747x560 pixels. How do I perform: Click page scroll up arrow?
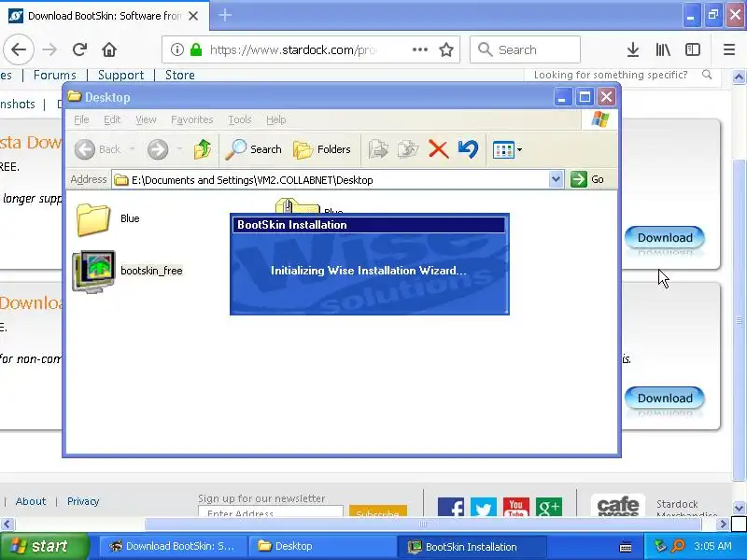click(739, 77)
